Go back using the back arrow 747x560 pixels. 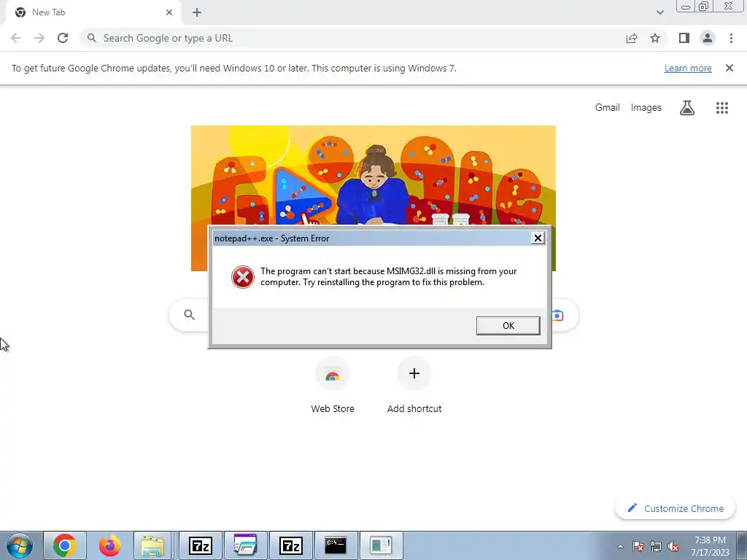16,38
